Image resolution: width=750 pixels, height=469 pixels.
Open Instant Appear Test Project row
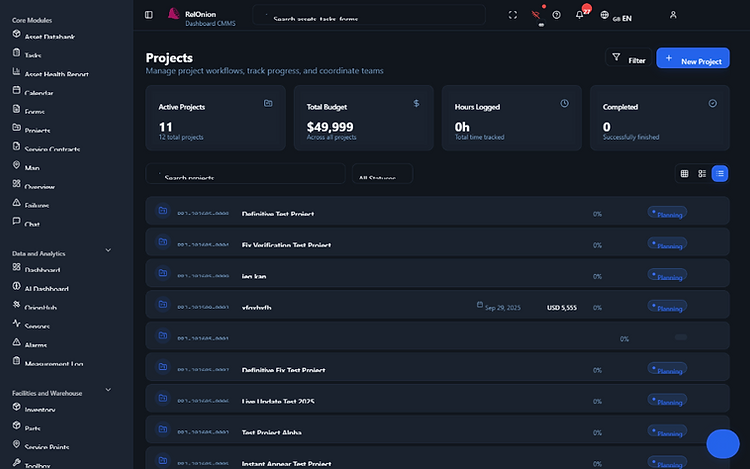click(437, 460)
